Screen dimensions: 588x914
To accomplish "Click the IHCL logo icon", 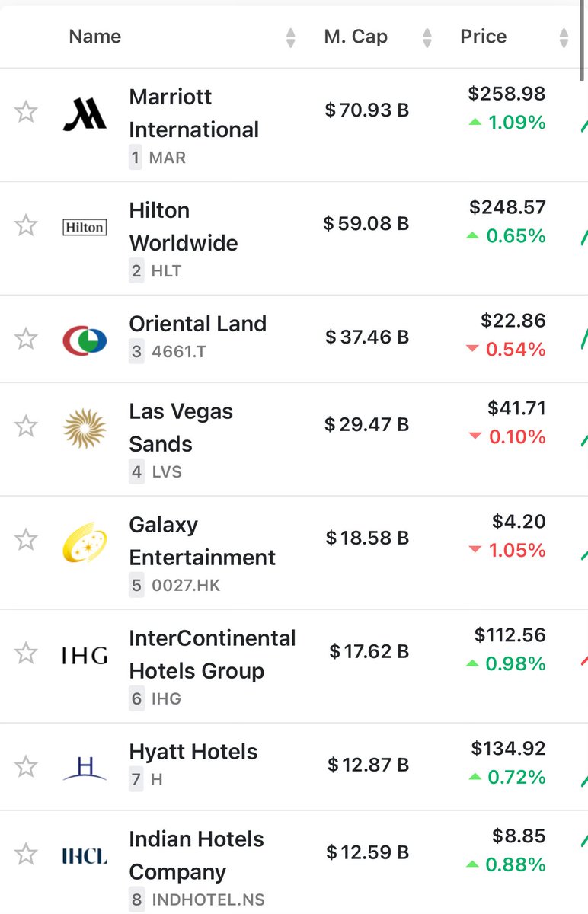I will click(x=85, y=856).
